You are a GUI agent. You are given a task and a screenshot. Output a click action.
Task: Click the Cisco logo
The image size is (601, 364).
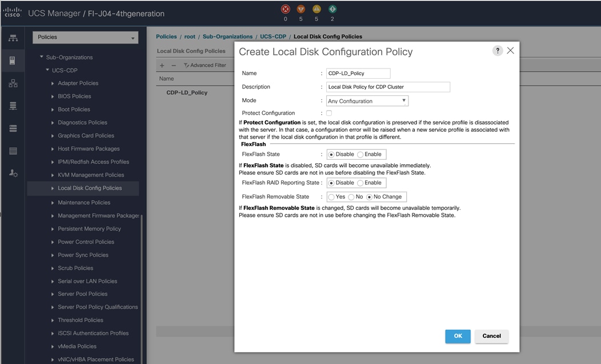pyautogui.click(x=12, y=12)
